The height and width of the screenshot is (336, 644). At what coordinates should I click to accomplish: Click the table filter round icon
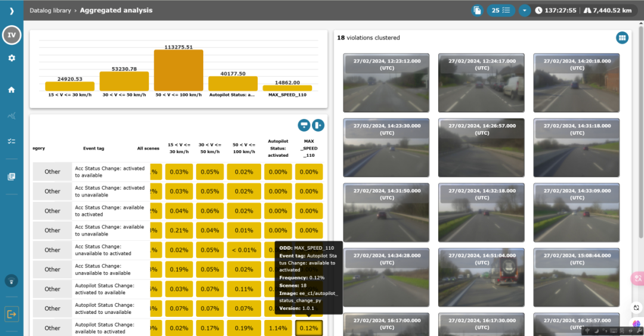pyautogui.click(x=304, y=125)
